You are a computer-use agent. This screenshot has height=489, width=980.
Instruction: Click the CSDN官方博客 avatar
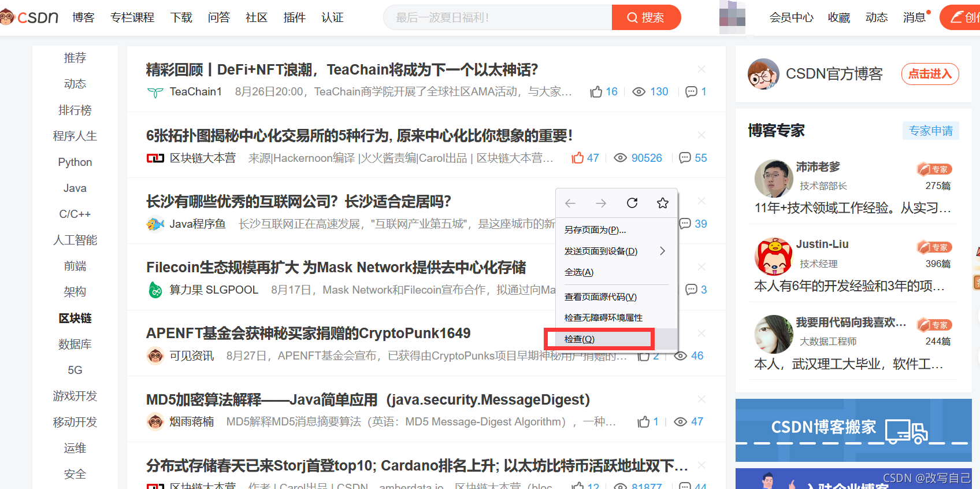point(763,74)
